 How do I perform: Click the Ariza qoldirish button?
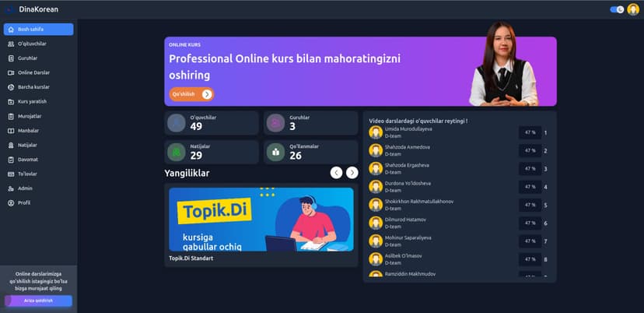pos(38,301)
